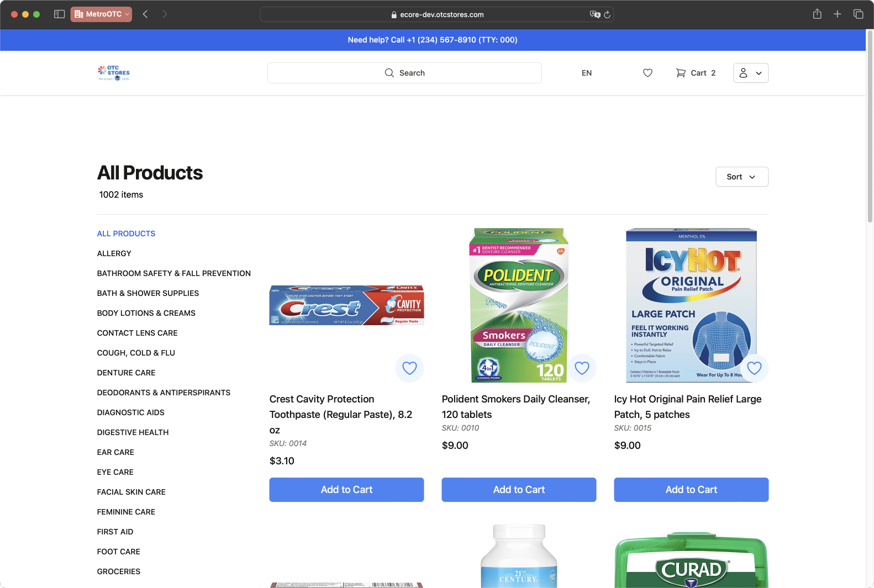Open the wishlist heart icon in header
This screenshot has height=588, width=874.
click(x=647, y=73)
